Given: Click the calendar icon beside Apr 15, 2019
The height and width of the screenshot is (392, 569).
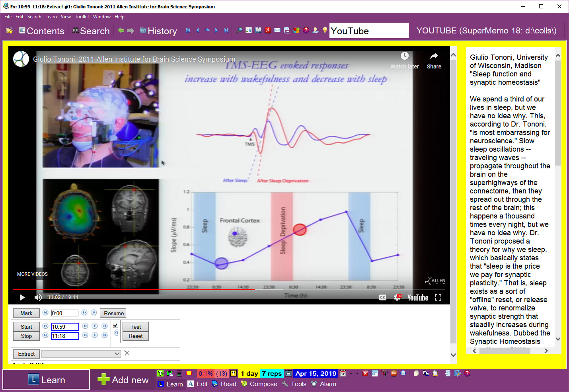Looking at the screenshot, I should pyautogui.click(x=343, y=373).
